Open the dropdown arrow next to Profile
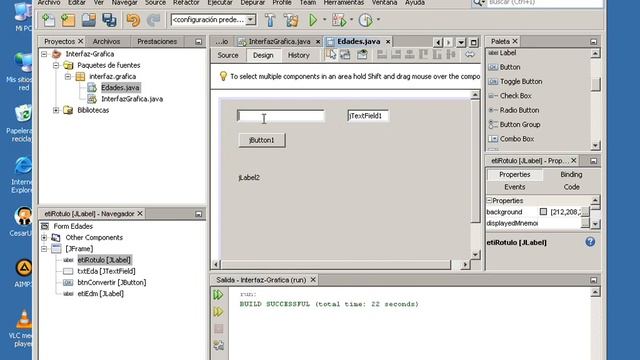Image resolution: width=640 pixels, height=360 pixels. (378, 20)
